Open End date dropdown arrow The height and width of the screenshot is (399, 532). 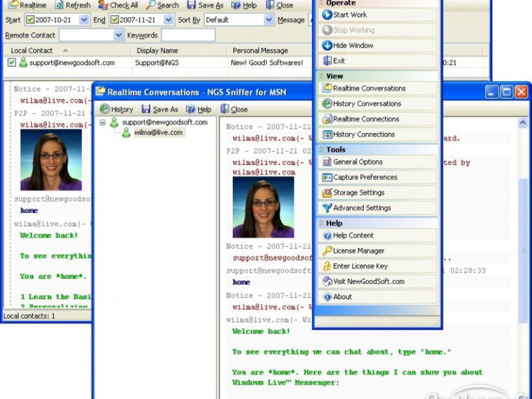168,20
